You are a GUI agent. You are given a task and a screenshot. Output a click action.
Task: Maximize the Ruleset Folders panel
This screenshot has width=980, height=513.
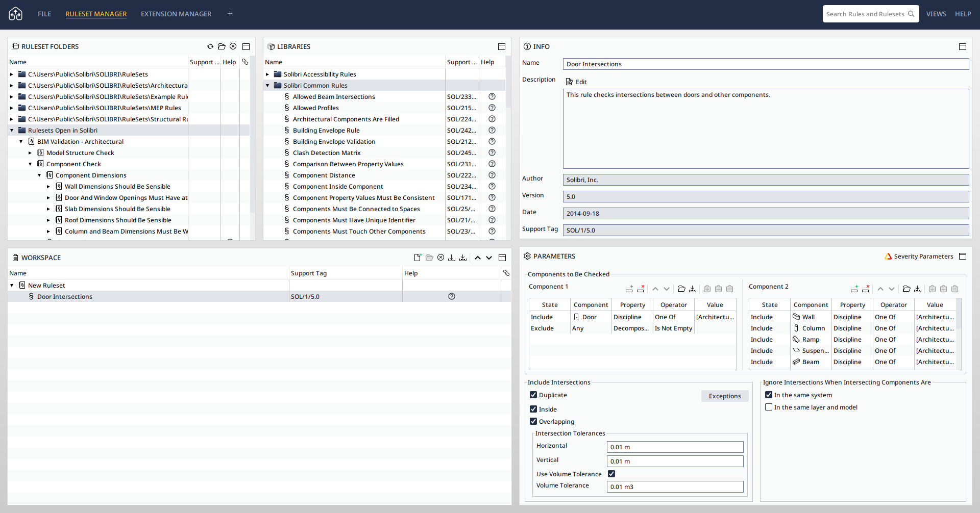pyautogui.click(x=246, y=46)
